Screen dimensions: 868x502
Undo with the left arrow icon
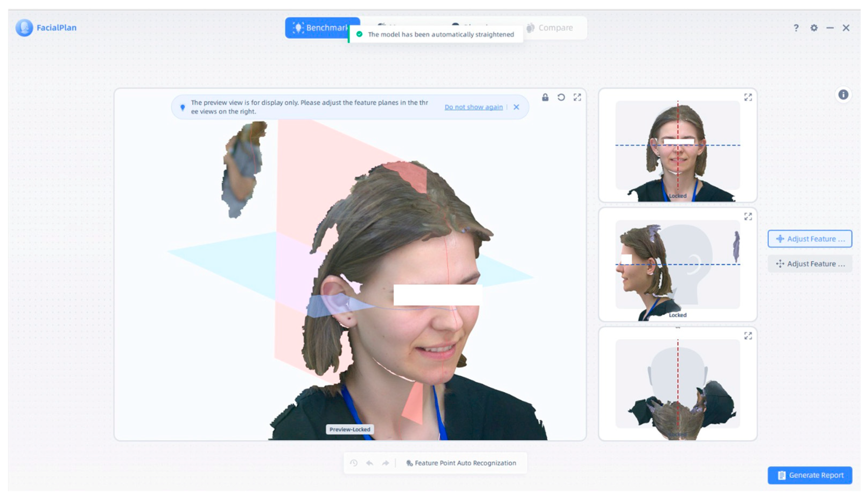click(370, 463)
